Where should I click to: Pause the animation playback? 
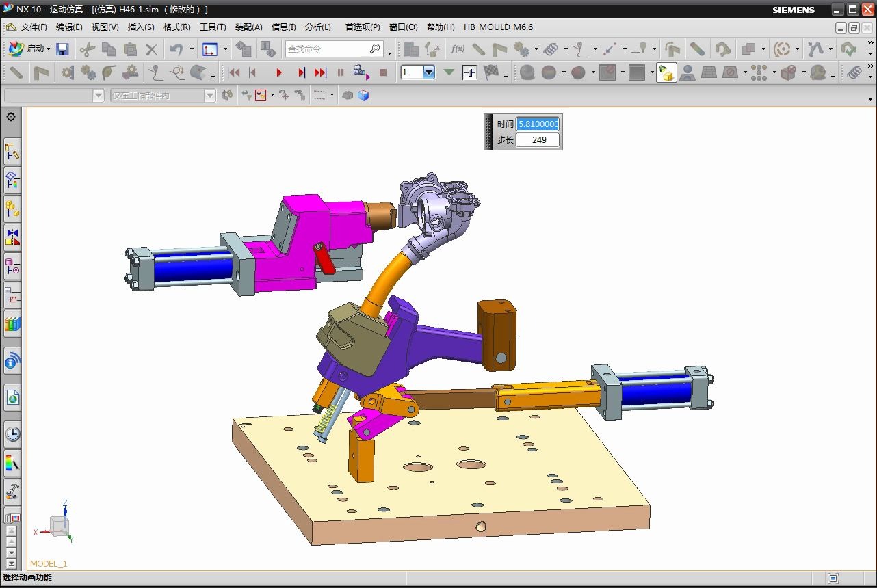(340, 72)
